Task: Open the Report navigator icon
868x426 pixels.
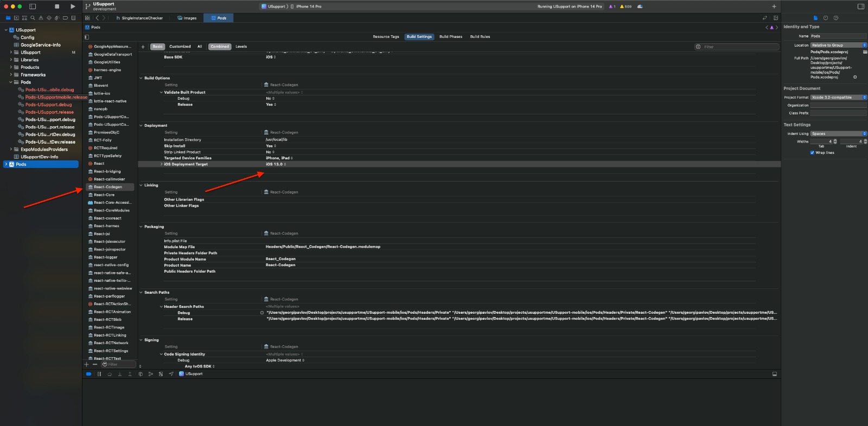Action: point(73,18)
